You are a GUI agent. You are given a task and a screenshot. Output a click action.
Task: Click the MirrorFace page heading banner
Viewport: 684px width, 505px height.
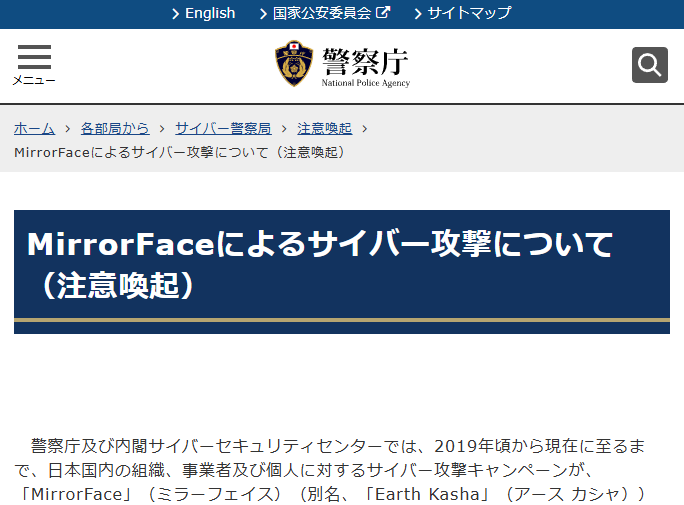pyautogui.click(x=341, y=265)
